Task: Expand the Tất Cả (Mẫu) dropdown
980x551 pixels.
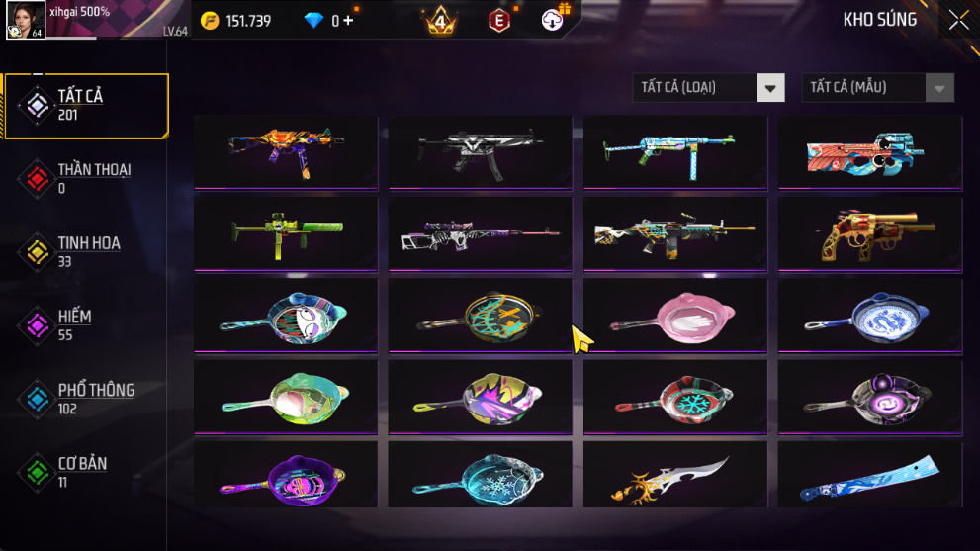Action: pos(877,88)
